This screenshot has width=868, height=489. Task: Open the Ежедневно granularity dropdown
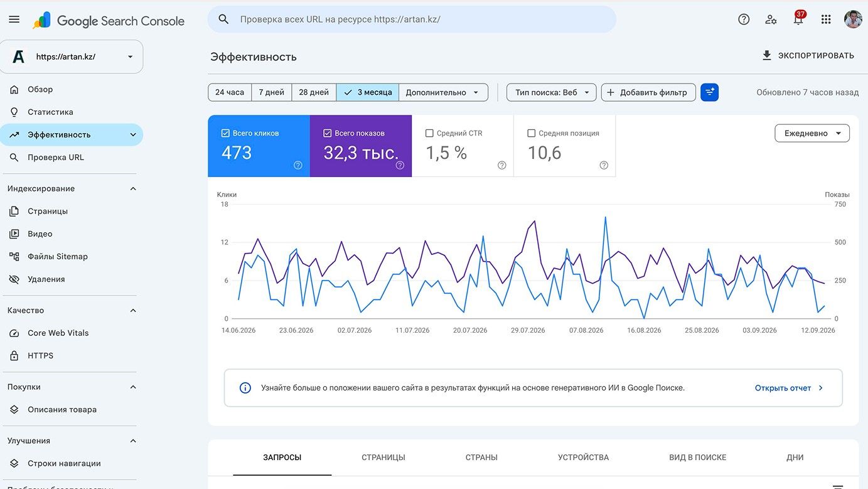[x=812, y=133]
